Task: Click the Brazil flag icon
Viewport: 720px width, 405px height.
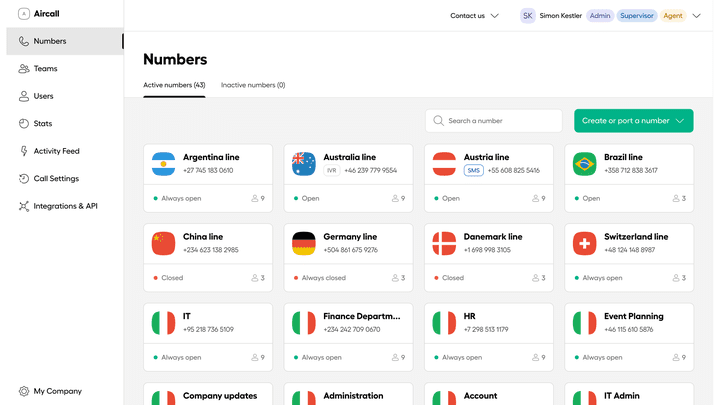Action: 585,164
